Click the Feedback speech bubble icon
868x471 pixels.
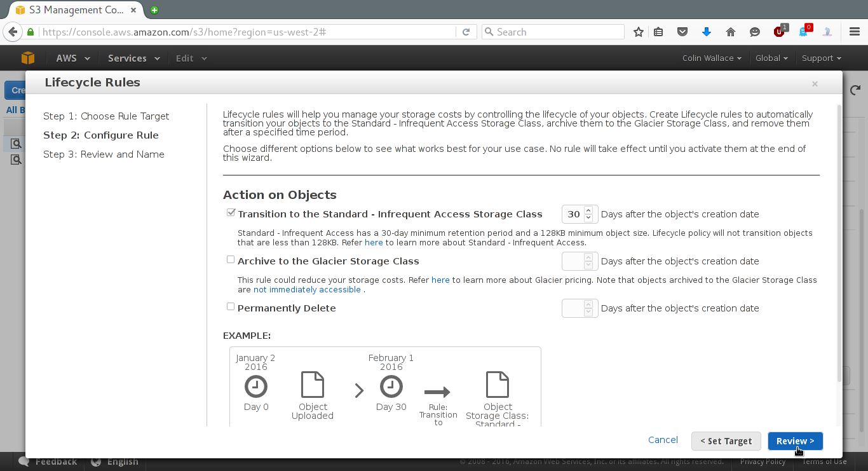[x=24, y=461]
